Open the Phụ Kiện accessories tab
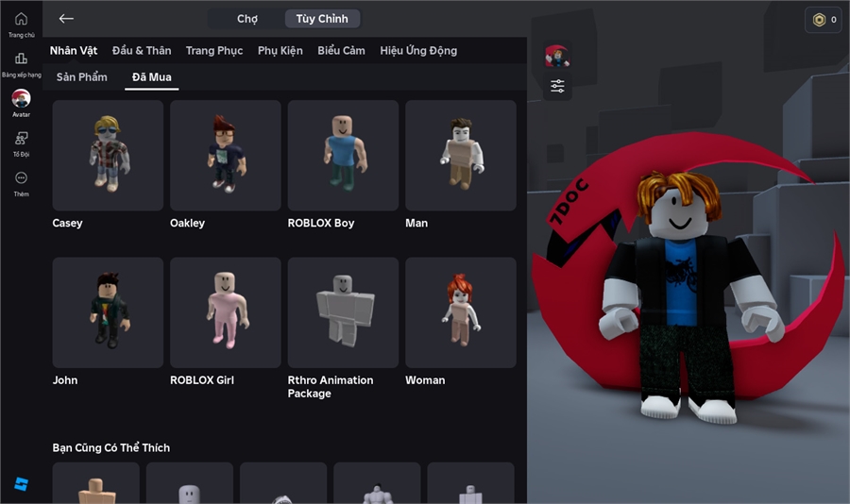 [280, 51]
